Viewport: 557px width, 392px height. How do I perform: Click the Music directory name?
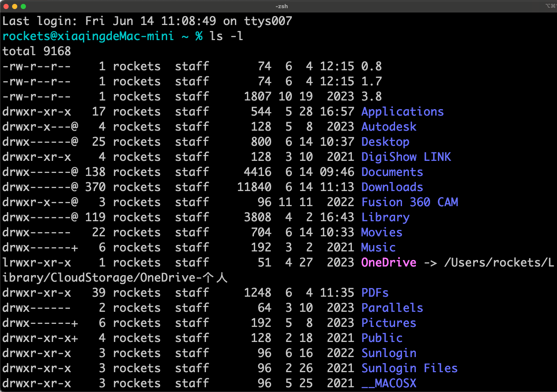(378, 247)
